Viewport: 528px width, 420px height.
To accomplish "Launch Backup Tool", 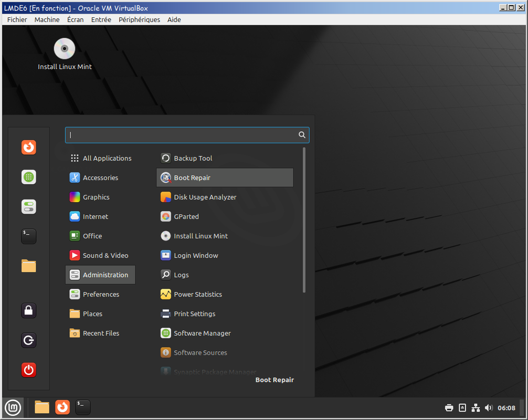I will [x=225, y=159].
